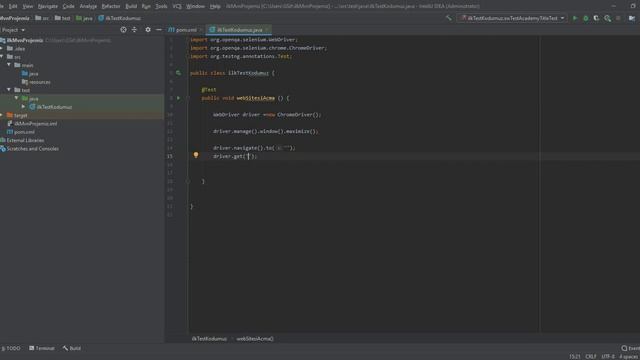Select the target folder
The image size is (640, 360).
(17, 115)
